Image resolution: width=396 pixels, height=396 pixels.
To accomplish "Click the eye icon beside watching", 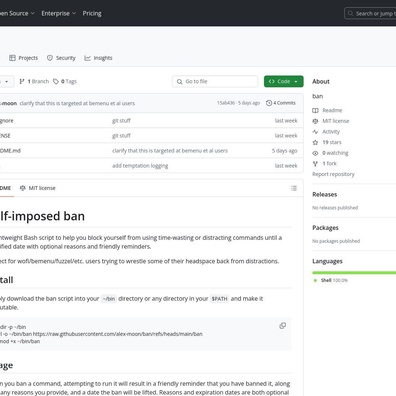I will pyautogui.click(x=315, y=153).
